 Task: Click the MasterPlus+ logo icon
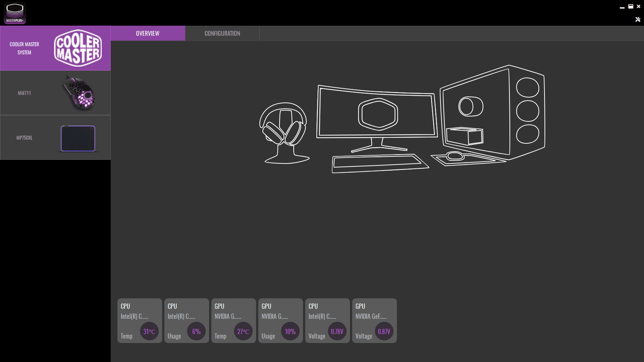click(x=15, y=13)
